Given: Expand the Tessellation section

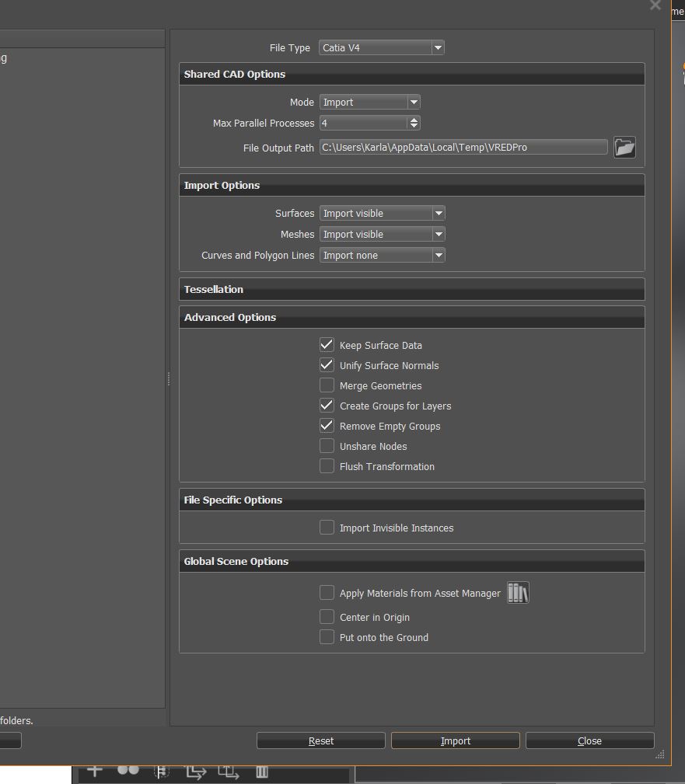Looking at the screenshot, I should 411,289.
